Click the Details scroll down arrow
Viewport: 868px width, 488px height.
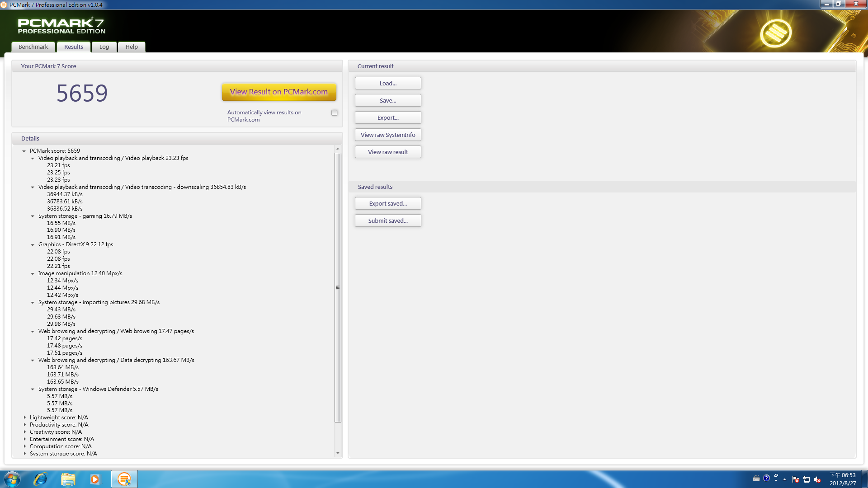(x=338, y=453)
